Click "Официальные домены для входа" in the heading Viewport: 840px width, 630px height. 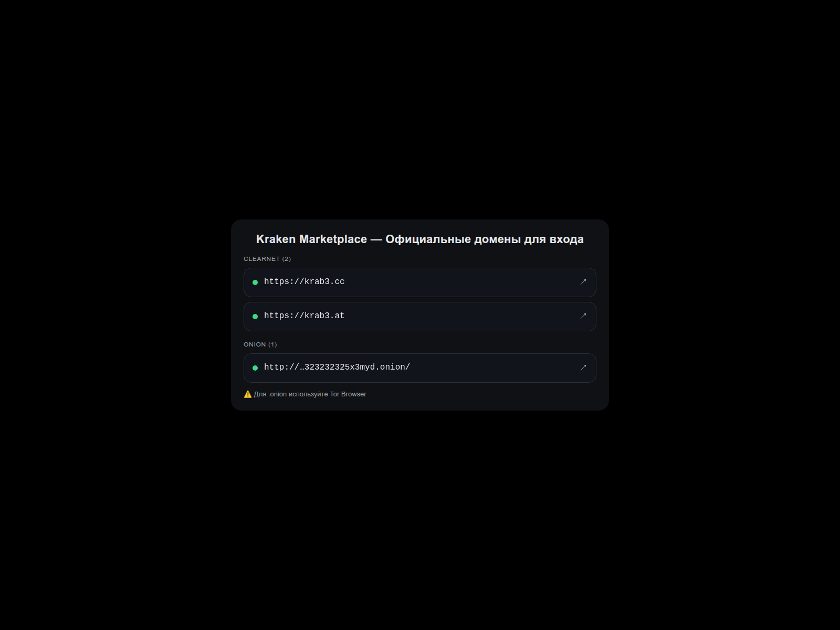(x=484, y=239)
